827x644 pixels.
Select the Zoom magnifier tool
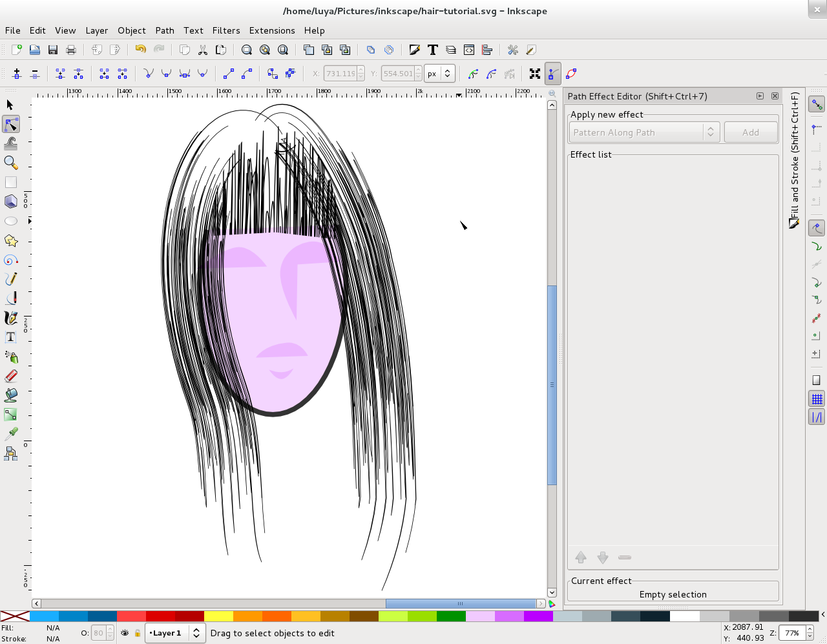pyautogui.click(x=10, y=163)
